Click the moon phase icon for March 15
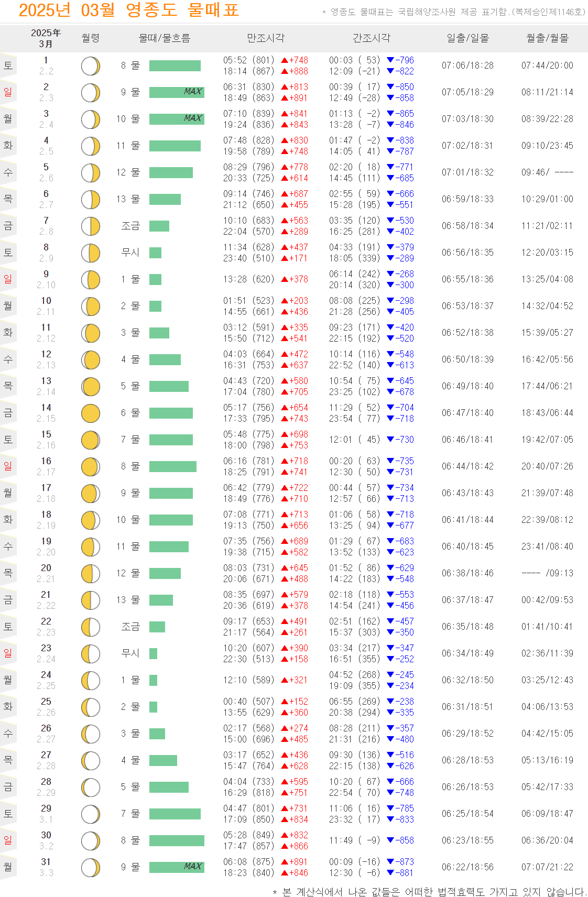Viewport: 588px width, 897px height. (x=91, y=440)
